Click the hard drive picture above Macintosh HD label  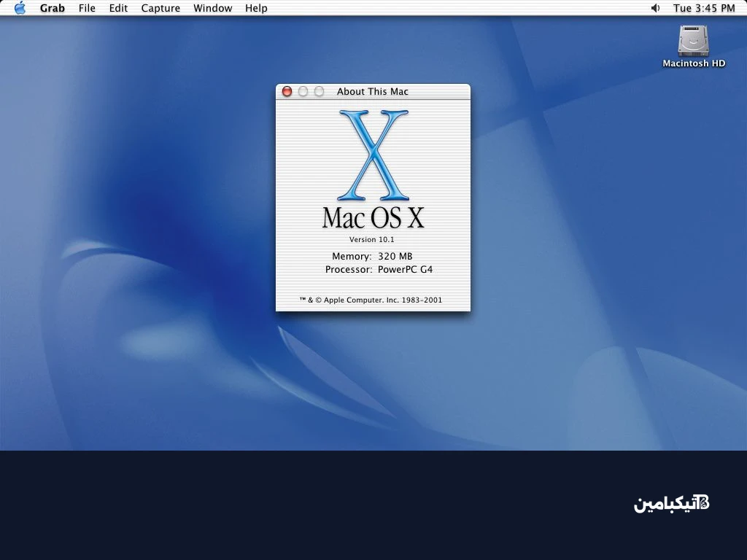click(692, 42)
